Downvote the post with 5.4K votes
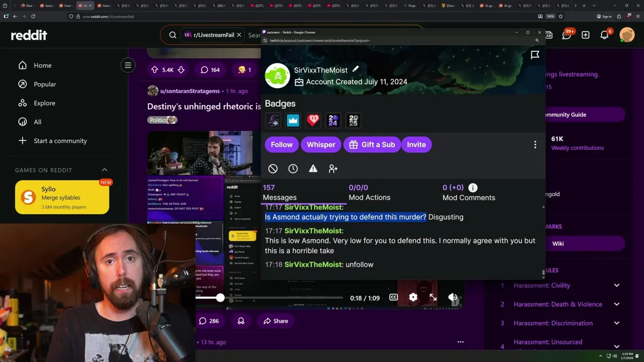644x362 pixels. coord(181,70)
